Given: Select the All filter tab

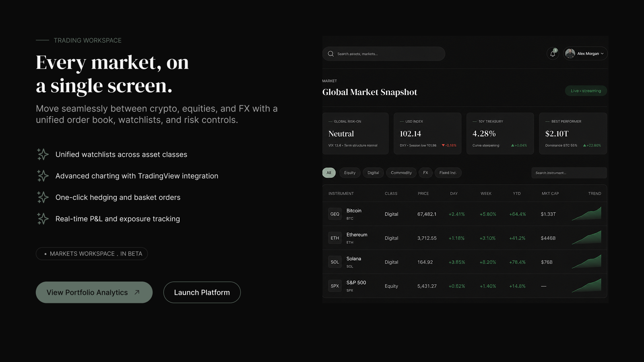Looking at the screenshot, I should 329,173.
